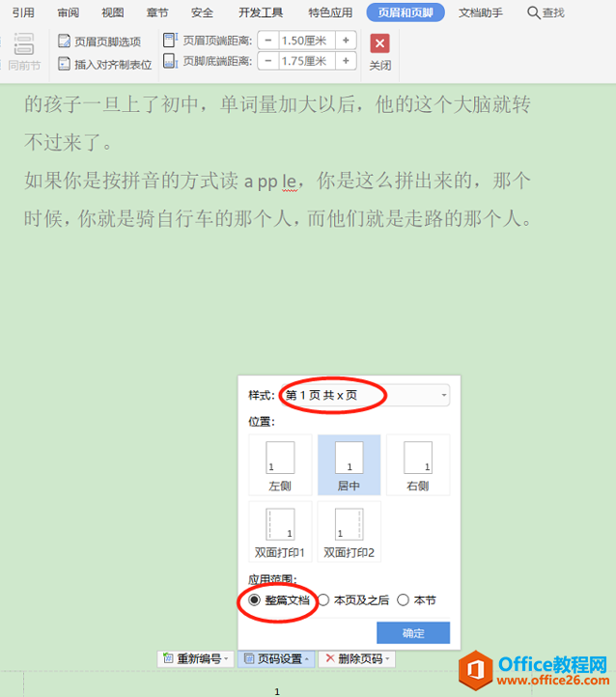This screenshot has width=616, height=697.
Task: Open the 重新编号 dropdown
Action: tap(196, 658)
